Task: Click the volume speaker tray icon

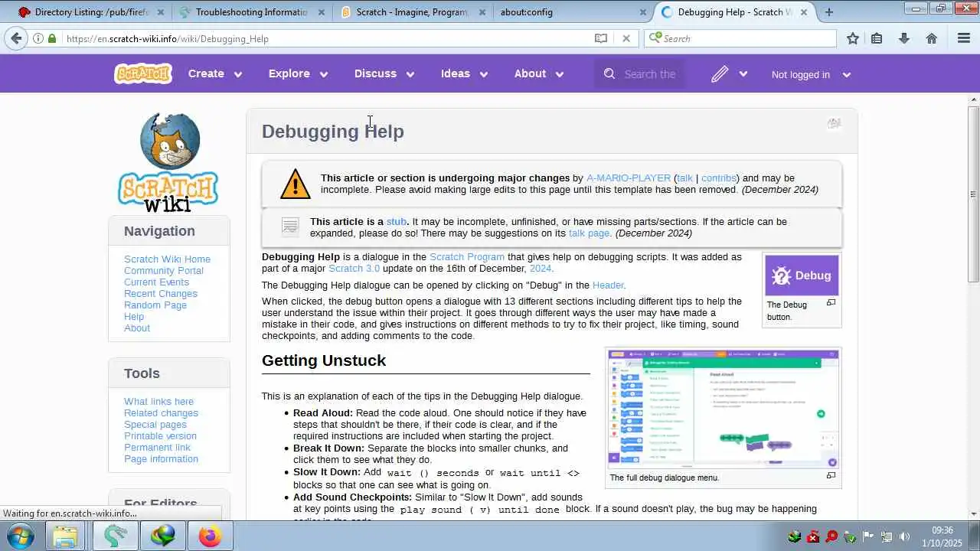Action: click(x=904, y=536)
